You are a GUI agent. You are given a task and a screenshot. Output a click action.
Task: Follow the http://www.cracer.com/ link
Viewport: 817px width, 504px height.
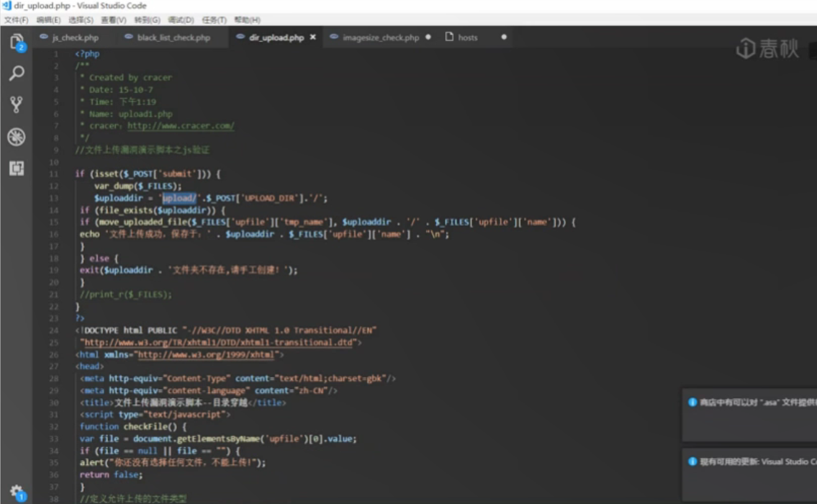181,126
